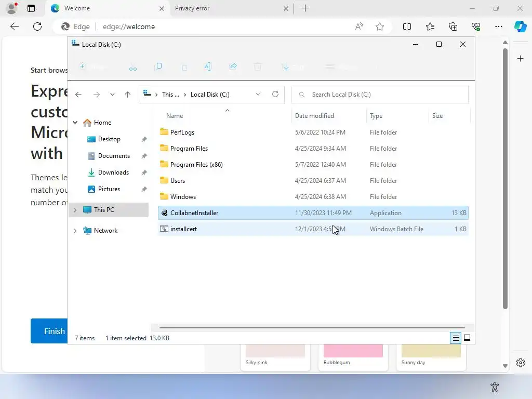Add this page to favorites star icon

380,26
